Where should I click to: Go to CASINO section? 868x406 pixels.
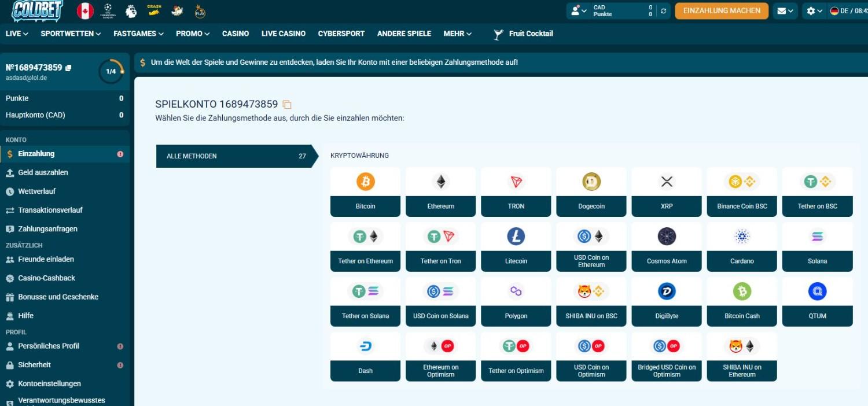tap(236, 34)
